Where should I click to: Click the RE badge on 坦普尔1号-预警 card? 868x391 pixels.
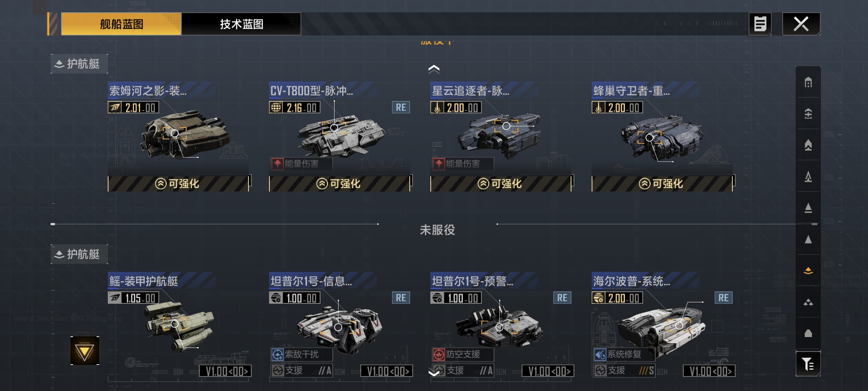click(x=562, y=298)
